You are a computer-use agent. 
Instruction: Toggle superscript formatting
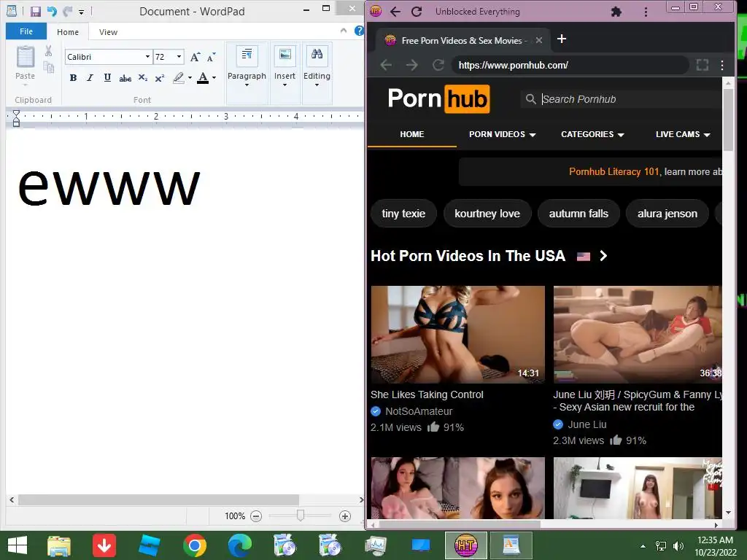pos(160,77)
